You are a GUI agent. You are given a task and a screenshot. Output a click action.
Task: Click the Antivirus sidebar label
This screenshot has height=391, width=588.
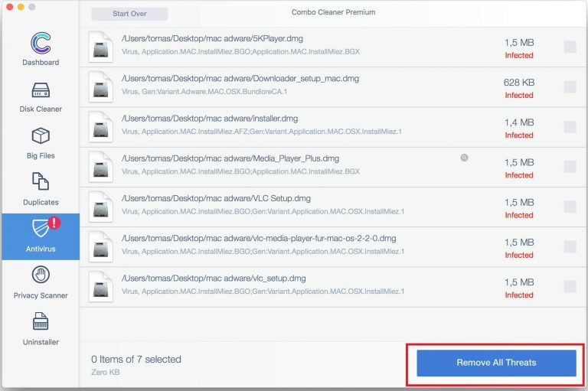41,249
